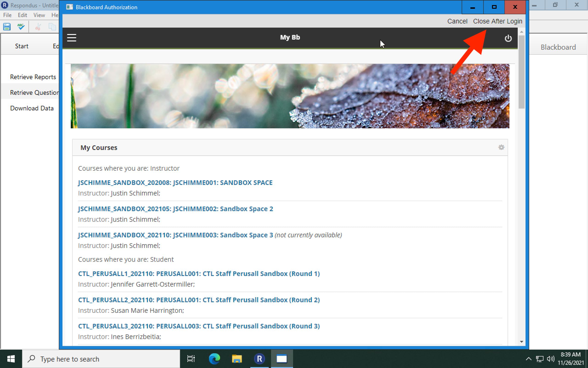Click the Blackboard Authorization window title icon
Image resolution: width=588 pixels, height=368 pixels.
coord(70,7)
